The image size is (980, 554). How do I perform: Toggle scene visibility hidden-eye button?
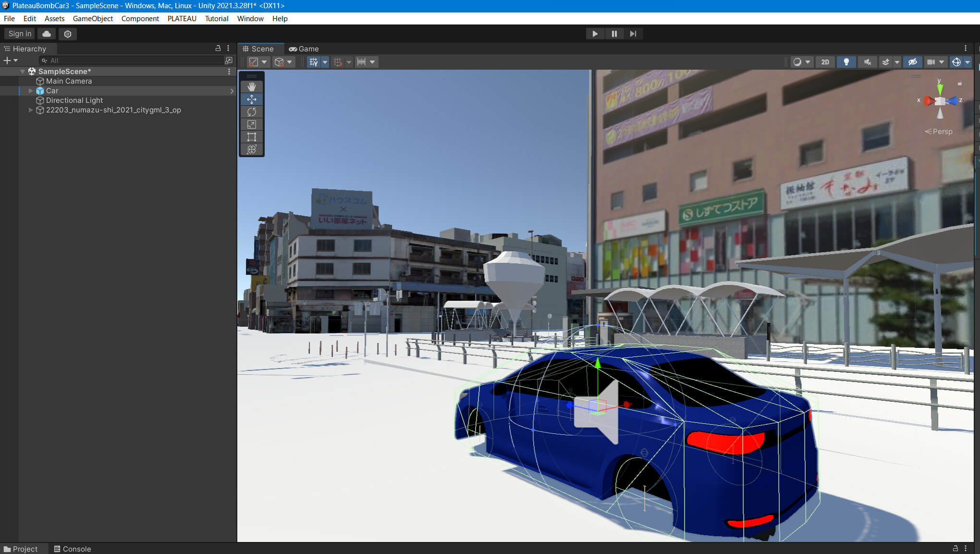(912, 62)
